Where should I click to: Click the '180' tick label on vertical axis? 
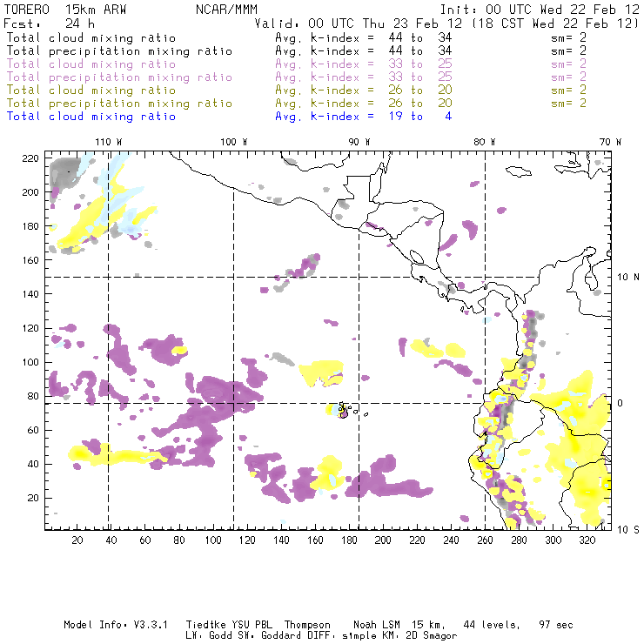click(30, 226)
